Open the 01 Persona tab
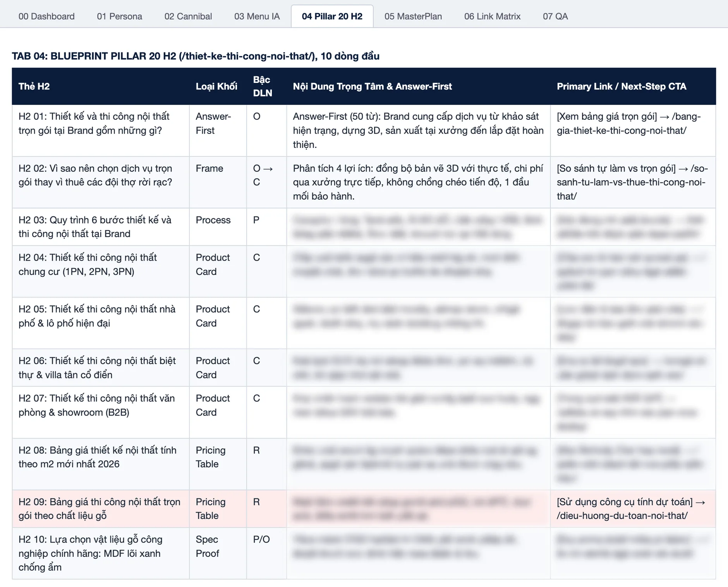This screenshot has width=728, height=587. coord(119,16)
